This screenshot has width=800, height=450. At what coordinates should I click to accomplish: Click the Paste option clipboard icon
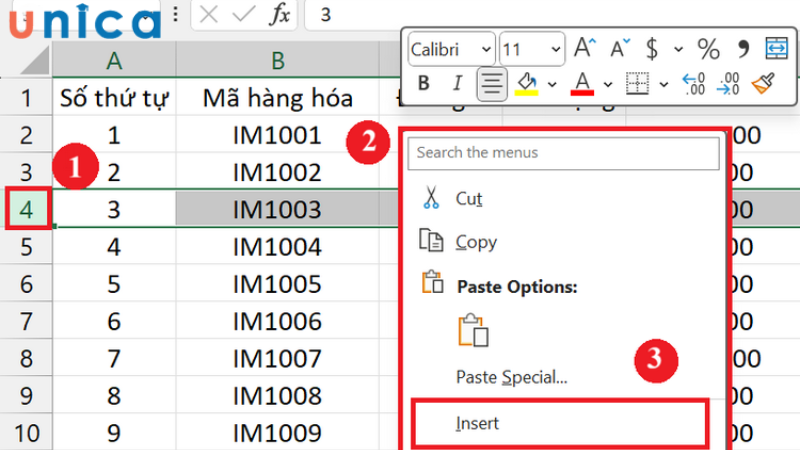tap(473, 331)
